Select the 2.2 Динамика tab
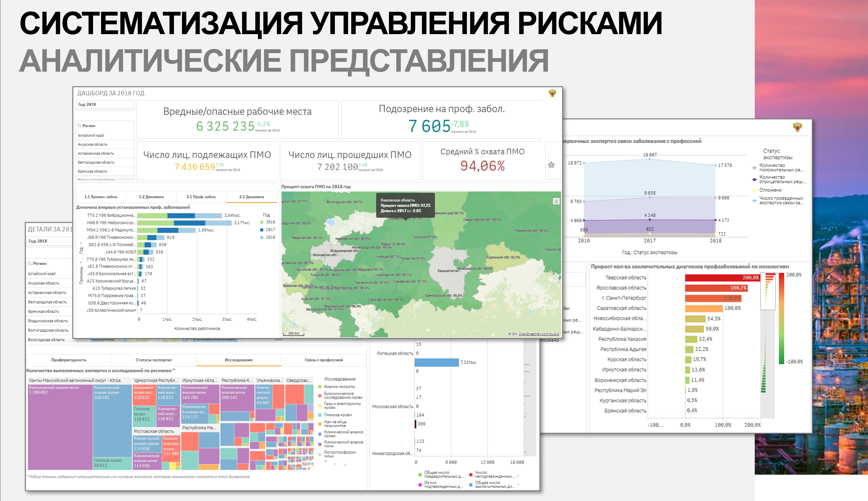Screen dimensions: 868x501 pos(251,197)
